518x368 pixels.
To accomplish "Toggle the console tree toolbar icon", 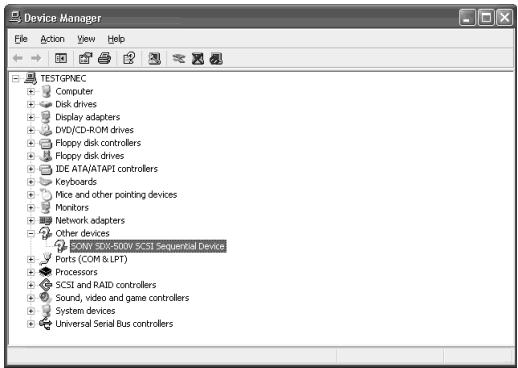I will coord(61,59).
